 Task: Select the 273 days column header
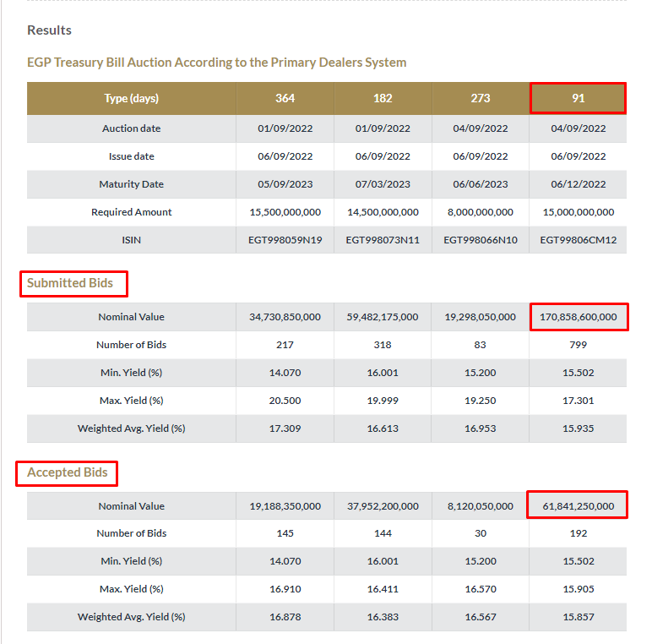click(x=480, y=98)
